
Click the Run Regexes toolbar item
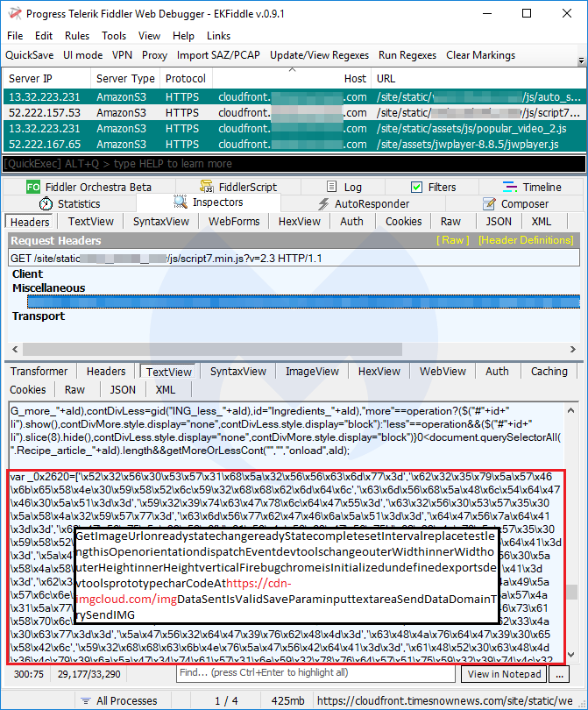pyautogui.click(x=407, y=55)
